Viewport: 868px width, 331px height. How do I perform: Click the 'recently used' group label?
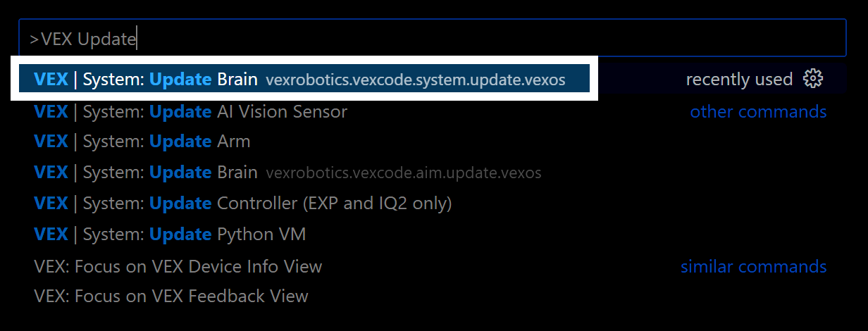coord(739,80)
